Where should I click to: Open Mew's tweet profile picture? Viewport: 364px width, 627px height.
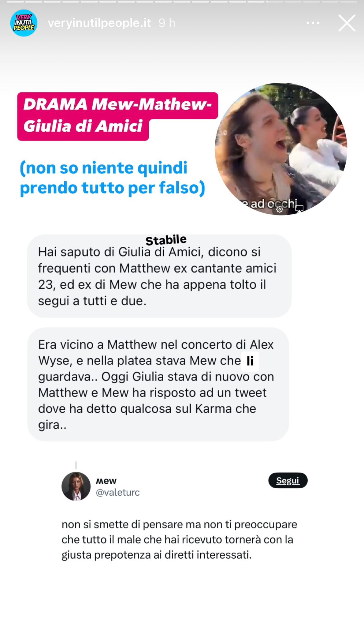76,486
